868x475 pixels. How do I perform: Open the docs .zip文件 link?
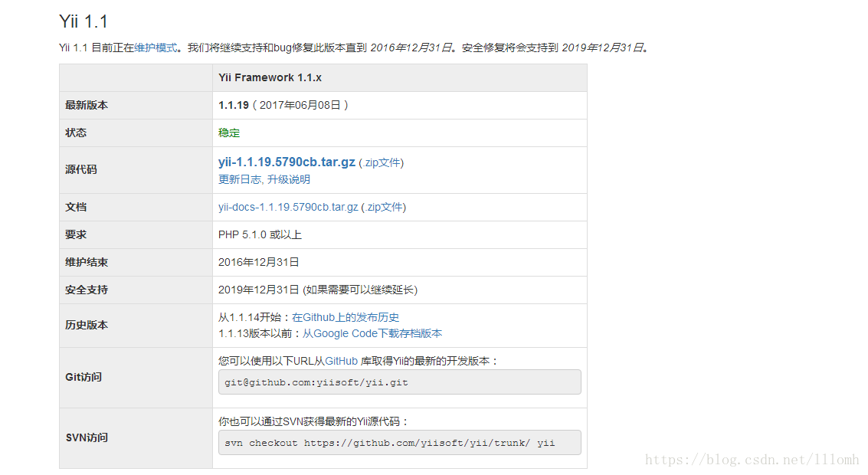(385, 207)
